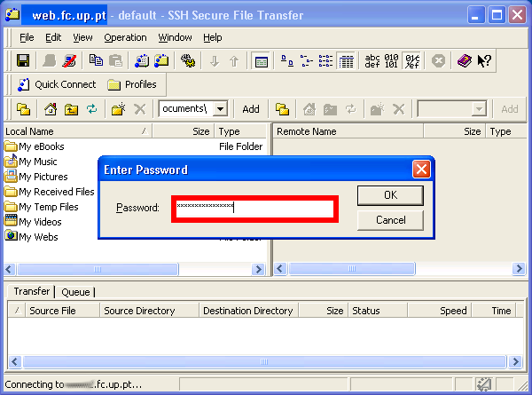Open the Profiles button
The width and height of the screenshot is (532, 395).
tap(132, 84)
